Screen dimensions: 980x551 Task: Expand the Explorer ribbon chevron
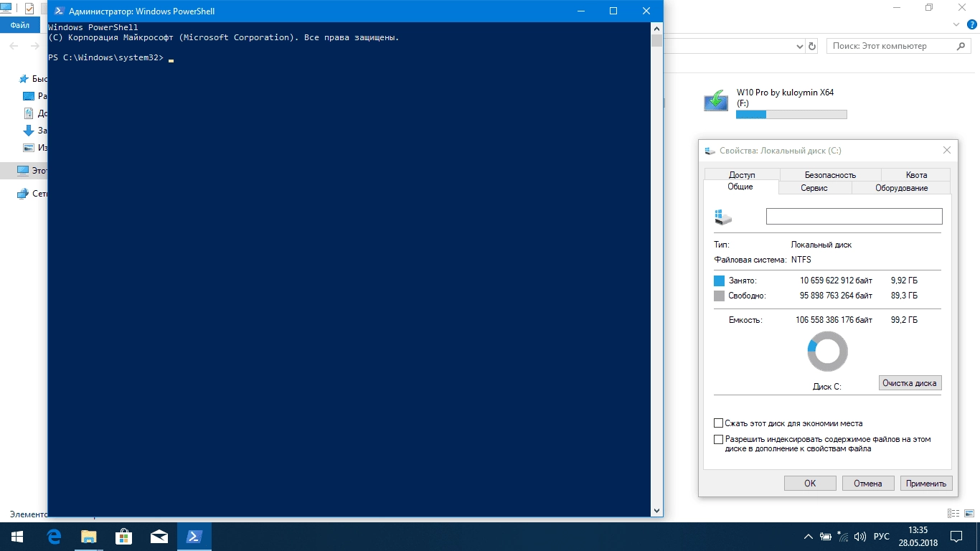[956, 24]
